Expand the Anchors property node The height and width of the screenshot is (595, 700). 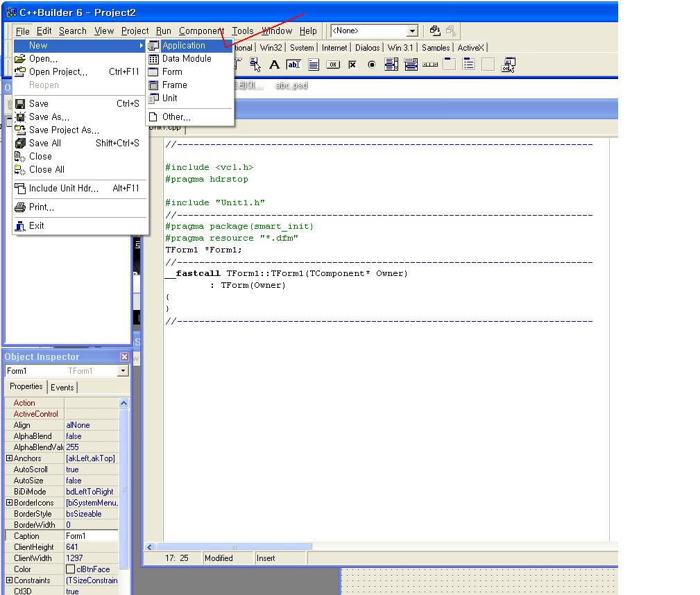click(x=9, y=458)
